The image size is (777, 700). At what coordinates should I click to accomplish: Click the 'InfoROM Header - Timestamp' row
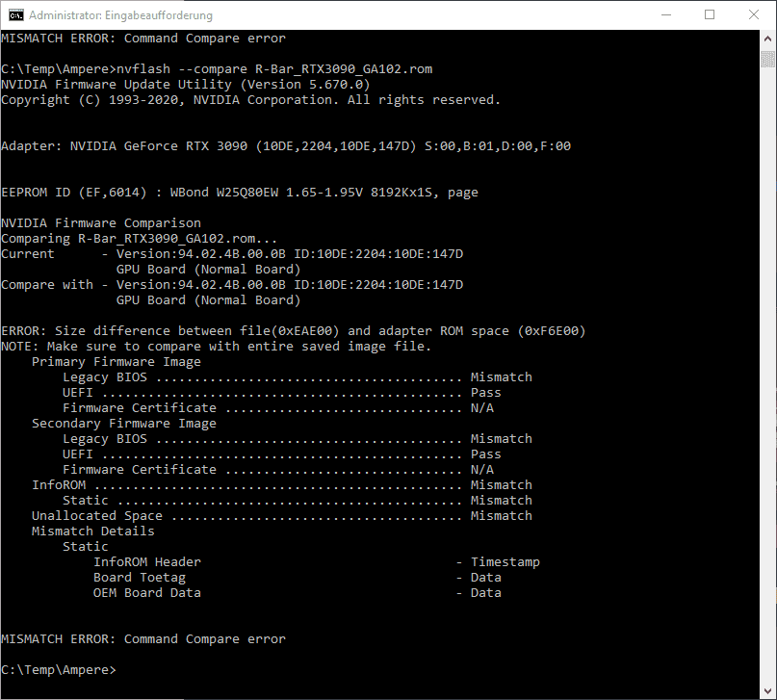click(x=317, y=561)
